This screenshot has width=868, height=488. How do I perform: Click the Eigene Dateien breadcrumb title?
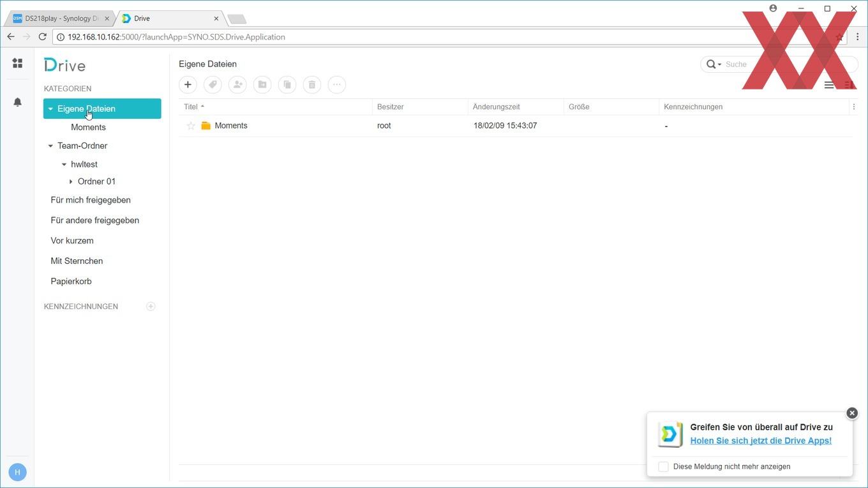(207, 64)
